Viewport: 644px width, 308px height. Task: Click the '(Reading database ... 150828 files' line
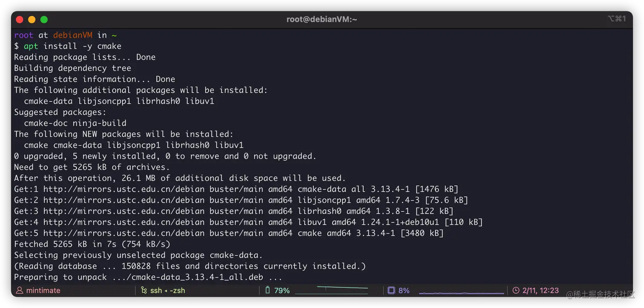click(190, 266)
